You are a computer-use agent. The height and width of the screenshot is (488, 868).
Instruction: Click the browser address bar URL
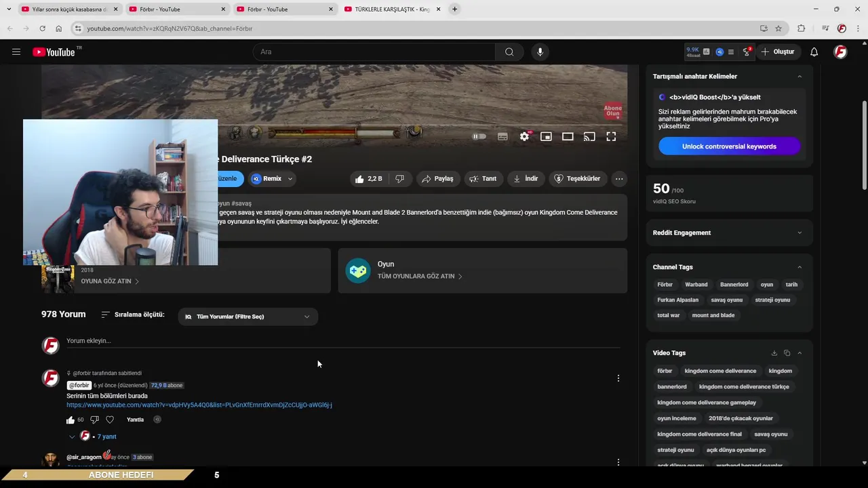170,28
